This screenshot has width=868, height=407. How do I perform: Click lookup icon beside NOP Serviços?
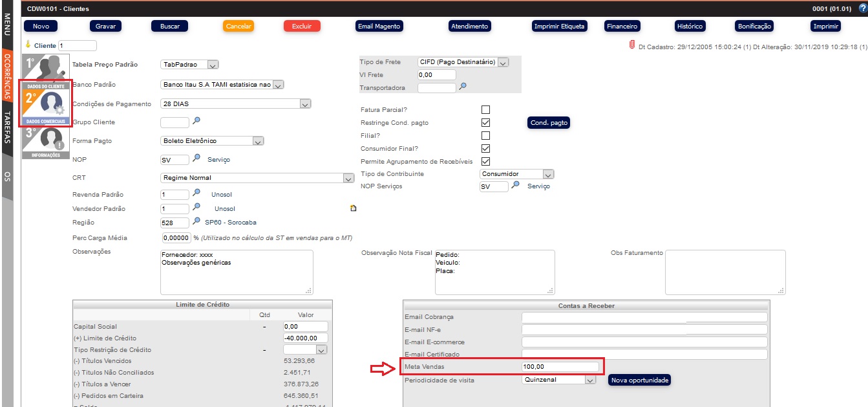click(515, 186)
